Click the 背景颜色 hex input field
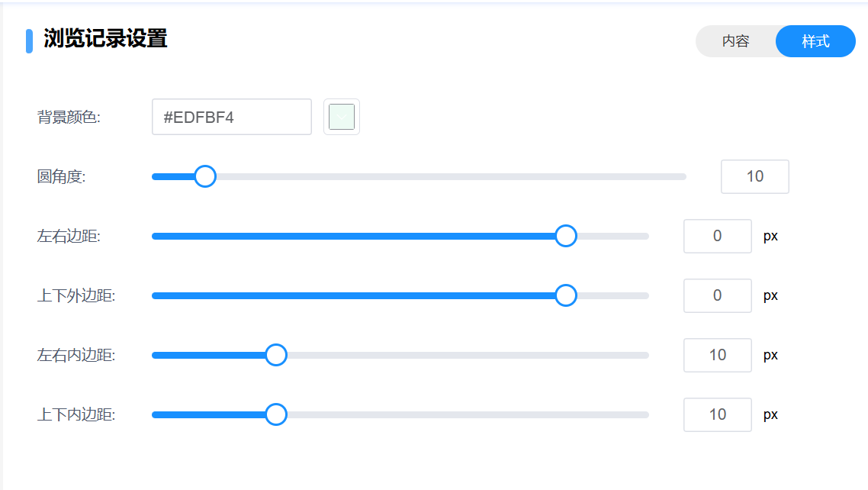Image resolution: width=868 pixels, height=490 pixels. [231, 117]
